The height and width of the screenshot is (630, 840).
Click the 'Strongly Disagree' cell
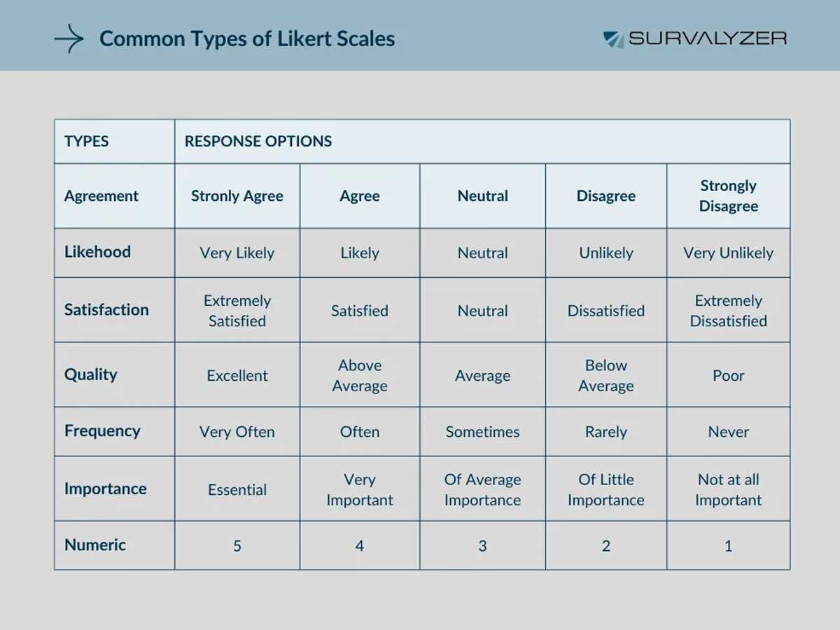[x=729, y=197]
